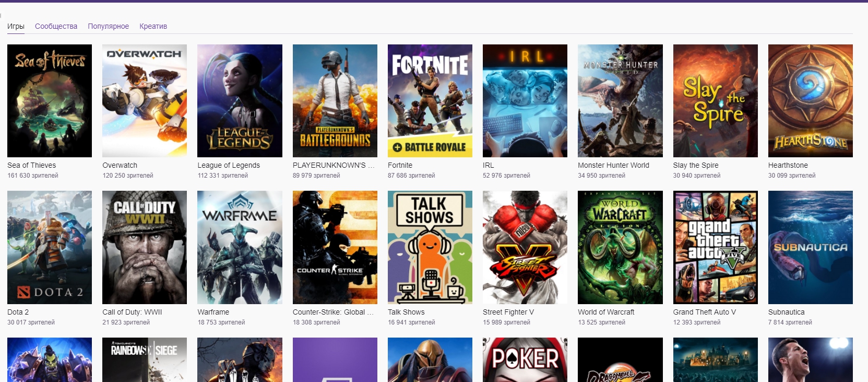Click the 30 099 зрителей viewer count
Viewport: 868px width, 382px height.
click(792, 176)
